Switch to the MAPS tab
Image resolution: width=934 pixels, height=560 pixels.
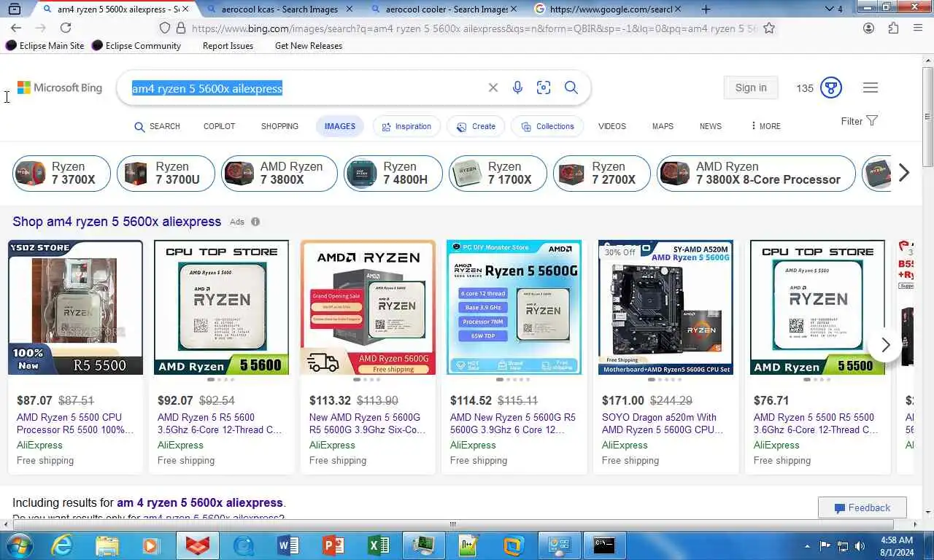tap(663, 126)
